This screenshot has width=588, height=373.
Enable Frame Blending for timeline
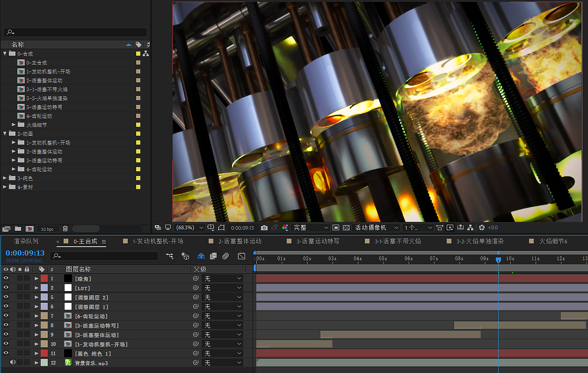point(213,256)
